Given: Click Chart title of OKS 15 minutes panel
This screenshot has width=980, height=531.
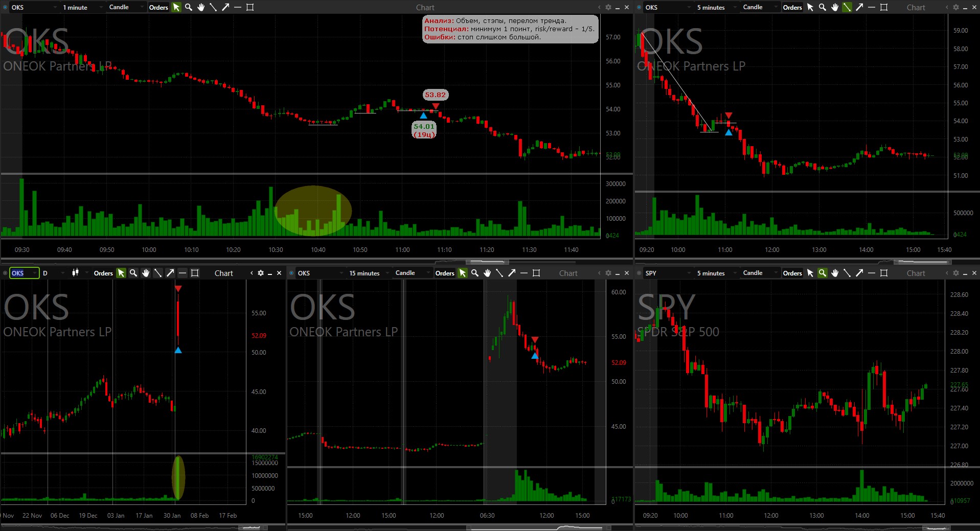Looking at the screenshot, I should tap(568, 273).
